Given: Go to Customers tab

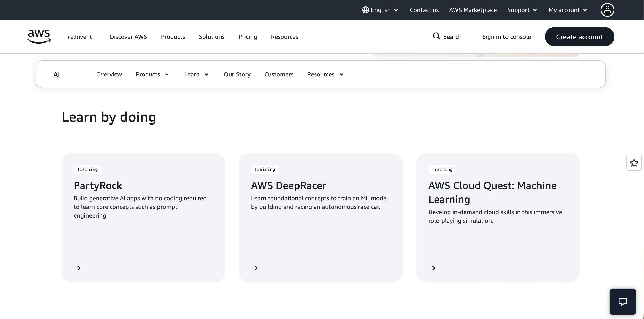Looking at the screenshot, I should [279, 74].
